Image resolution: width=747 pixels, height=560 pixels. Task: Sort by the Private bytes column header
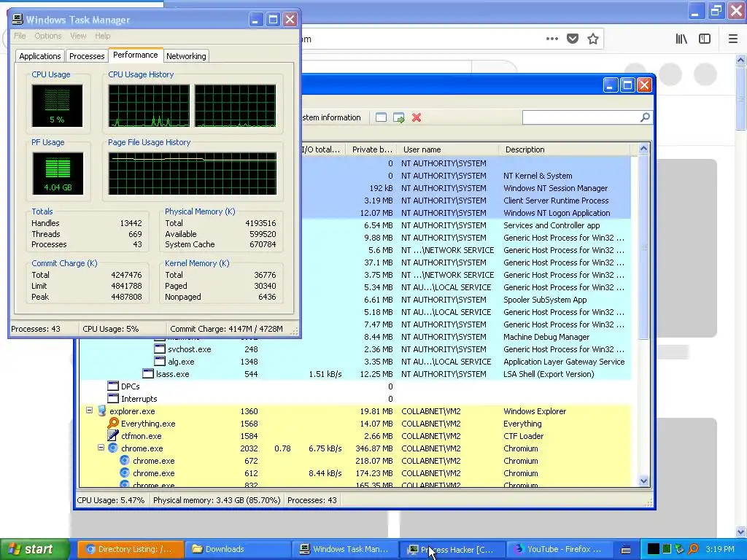pos(371,149)
